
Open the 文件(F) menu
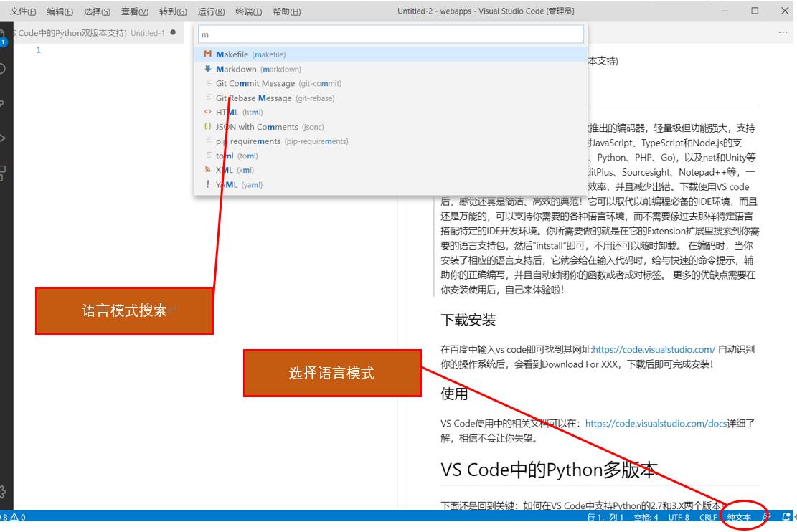coord(23,11)
